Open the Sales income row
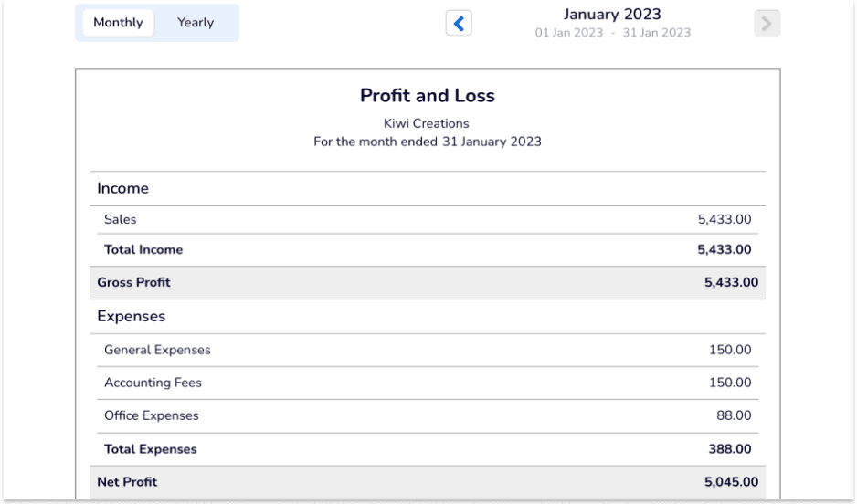Image resolution: width=857 pixels, height=504 pixels. [428, 219]
